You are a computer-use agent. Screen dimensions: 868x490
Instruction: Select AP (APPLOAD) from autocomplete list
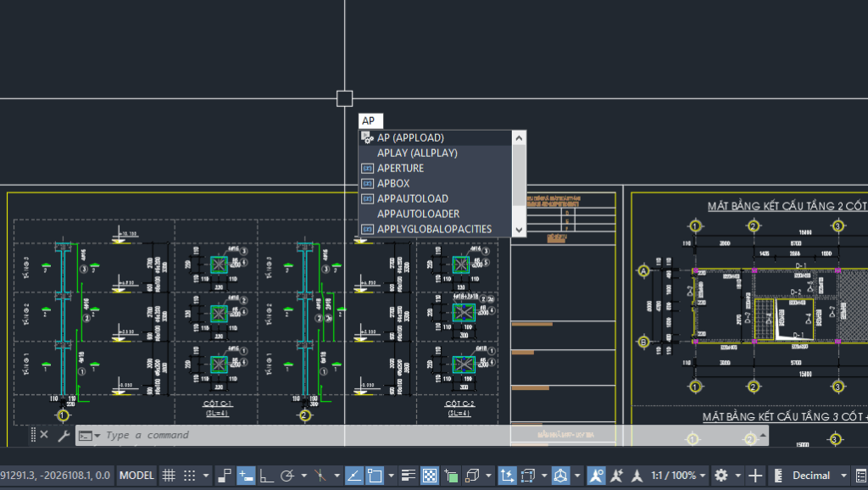tap(411, 137)
